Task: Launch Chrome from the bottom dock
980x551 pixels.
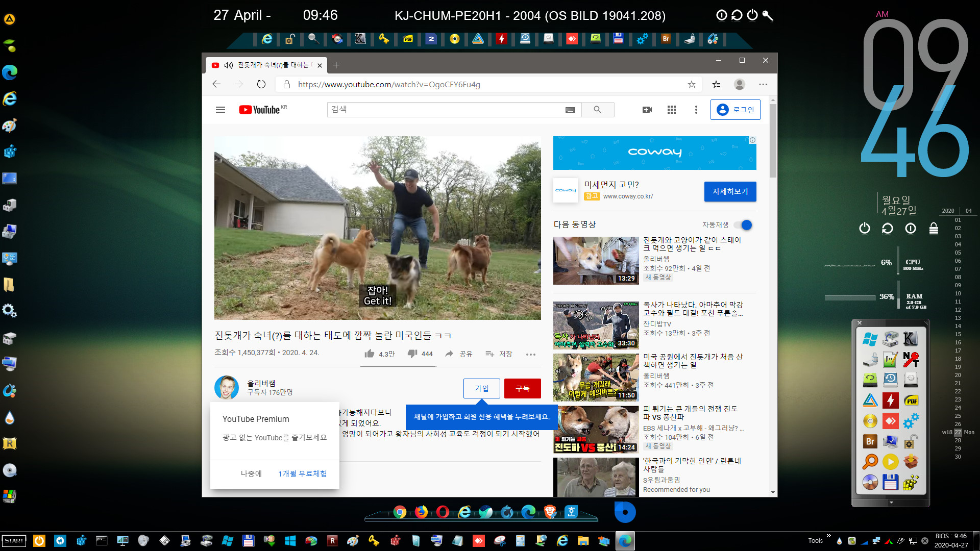Action: [x=400, y=512]
